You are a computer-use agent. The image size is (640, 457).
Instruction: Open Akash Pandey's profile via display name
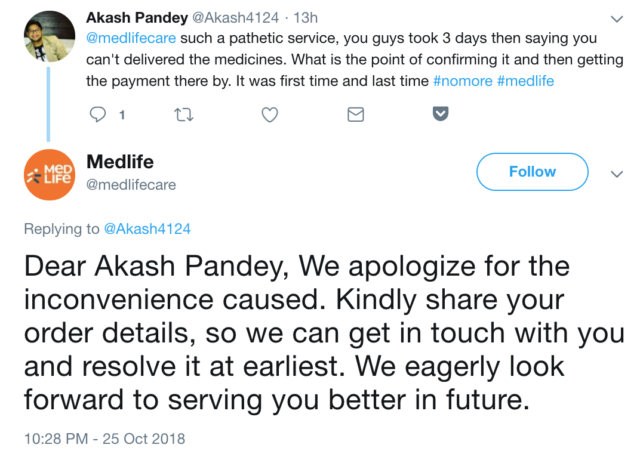(141, 17)
